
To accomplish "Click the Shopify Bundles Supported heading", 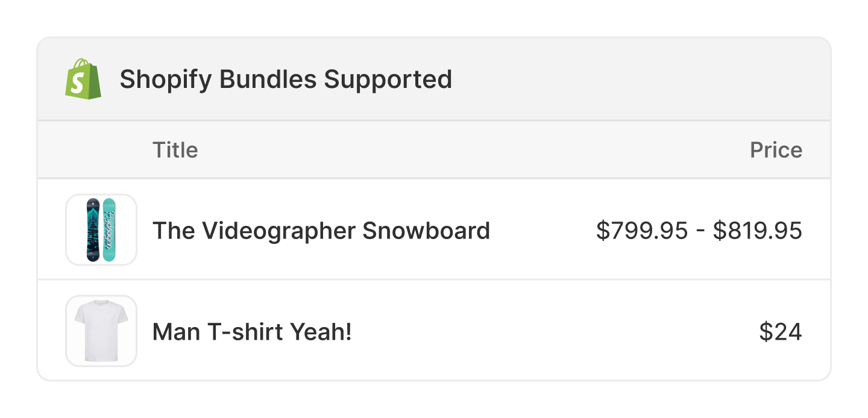I will [x=286, y=79].
